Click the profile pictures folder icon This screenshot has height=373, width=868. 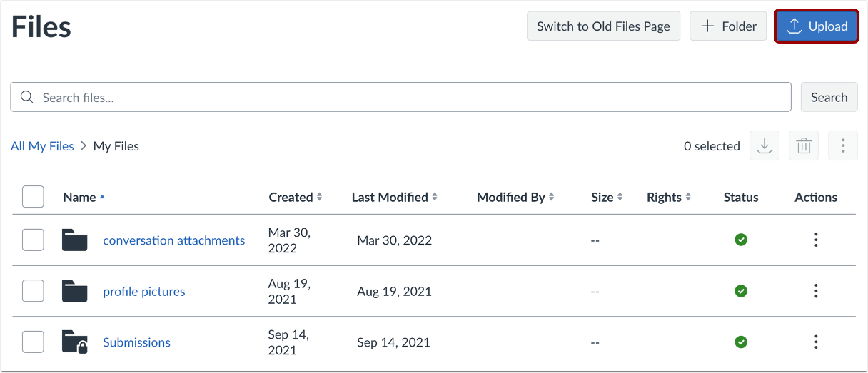pyautogui.click(x=74, y=291)
